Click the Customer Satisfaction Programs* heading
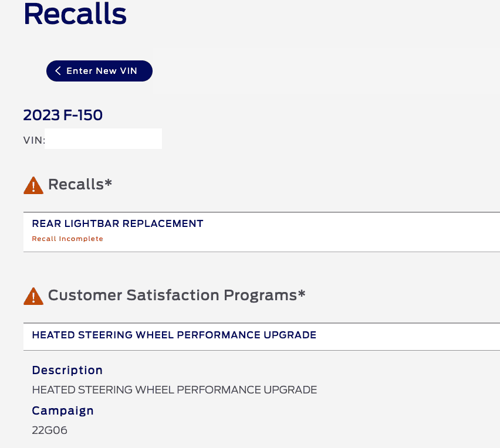This screenshot has height=448, width=500. coord(177,295)
